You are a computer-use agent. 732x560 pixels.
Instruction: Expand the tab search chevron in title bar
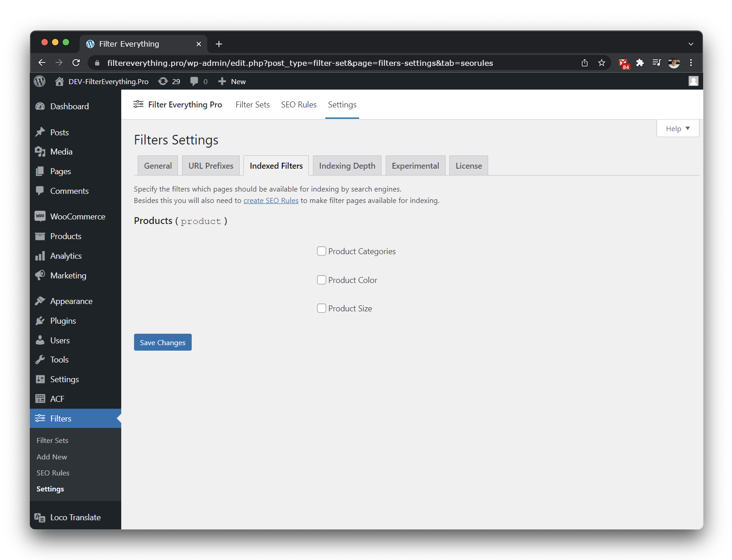(x=691, y=44)
